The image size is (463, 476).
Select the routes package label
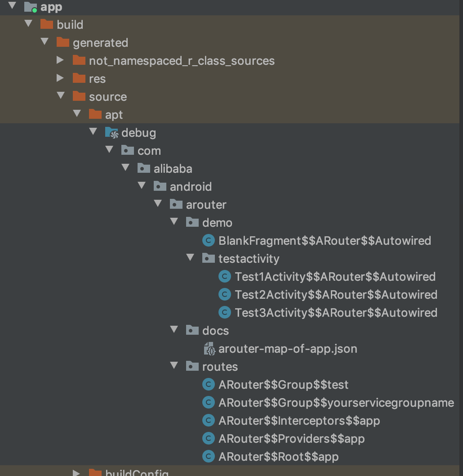click(x=220, y=367)
